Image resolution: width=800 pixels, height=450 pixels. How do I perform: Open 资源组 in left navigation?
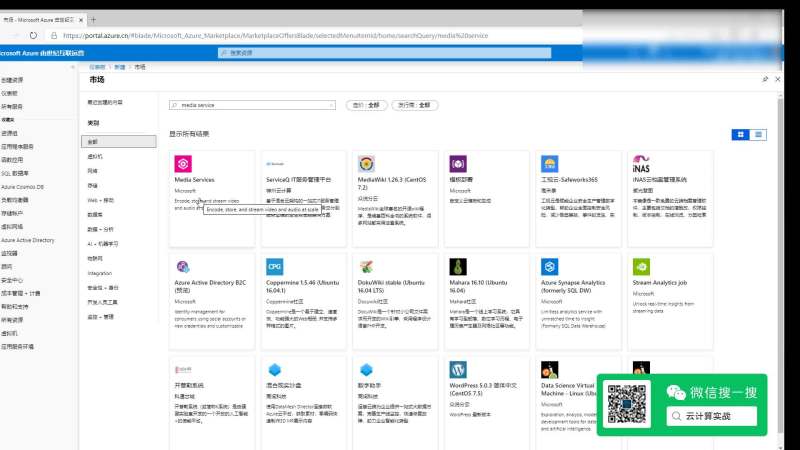coord(9,133)
